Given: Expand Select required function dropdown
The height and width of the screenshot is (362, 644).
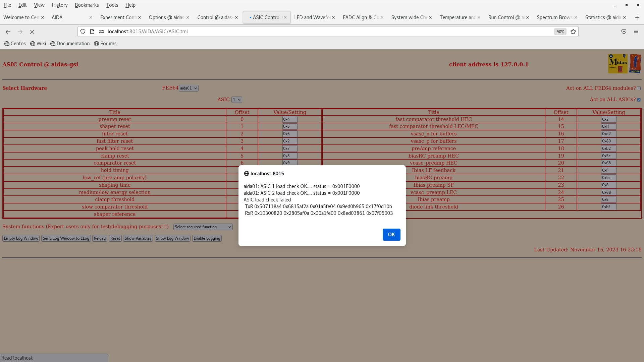Looking at the screenshot, I should (203, 227).
